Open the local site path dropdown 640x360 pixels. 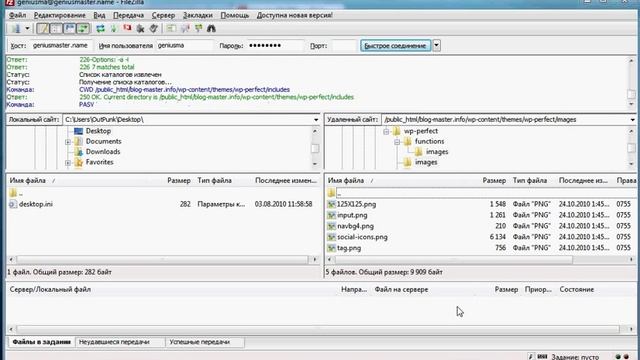click(x=316, y=120)
